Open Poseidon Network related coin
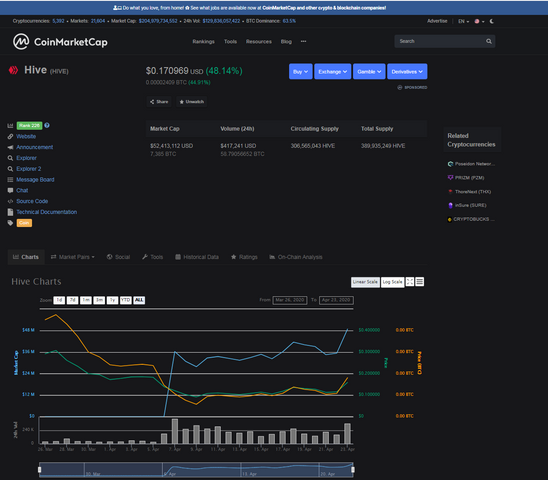The image size is (548, 480). coord(471,164)
